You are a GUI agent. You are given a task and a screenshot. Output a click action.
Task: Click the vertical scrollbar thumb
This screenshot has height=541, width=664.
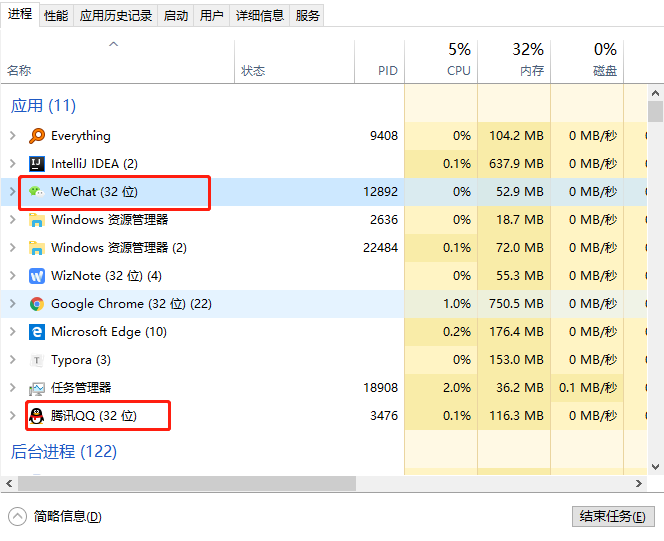point(656,111)
